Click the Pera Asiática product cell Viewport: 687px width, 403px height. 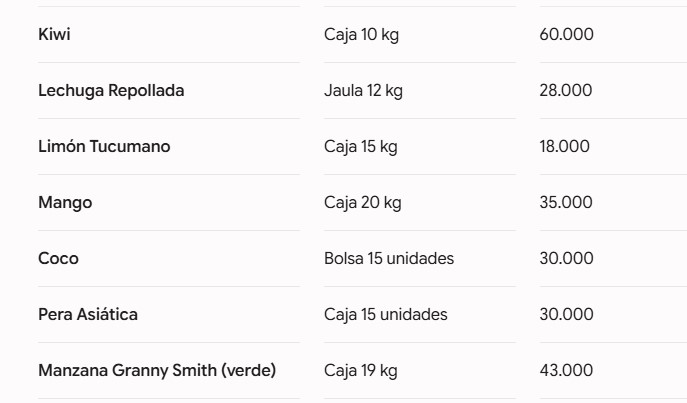pos(88,315)
